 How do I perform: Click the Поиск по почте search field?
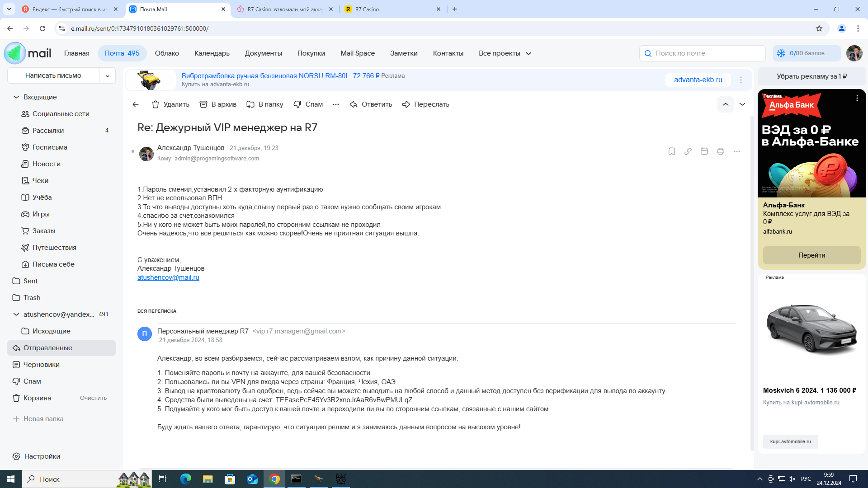pyautogui.click(x=702, y=53)
